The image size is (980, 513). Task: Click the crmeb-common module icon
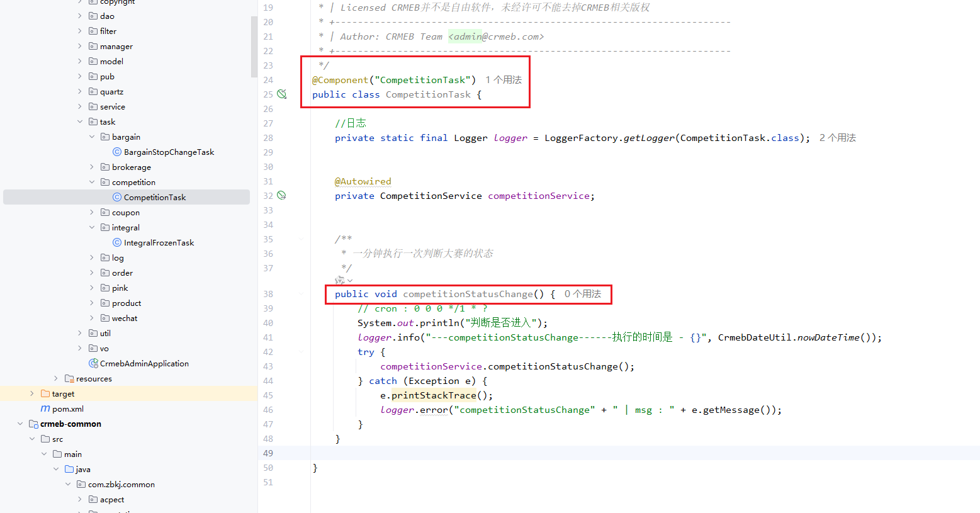click(33, 424)
